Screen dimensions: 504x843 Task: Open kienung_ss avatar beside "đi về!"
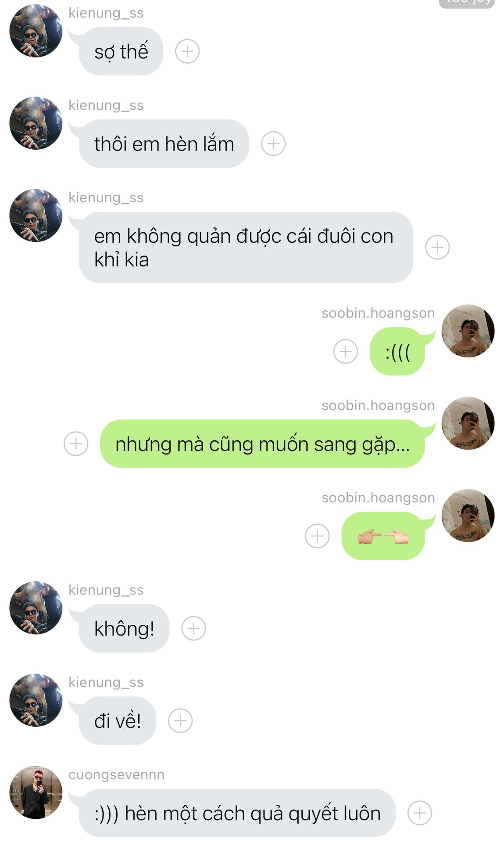pos(36,700)
